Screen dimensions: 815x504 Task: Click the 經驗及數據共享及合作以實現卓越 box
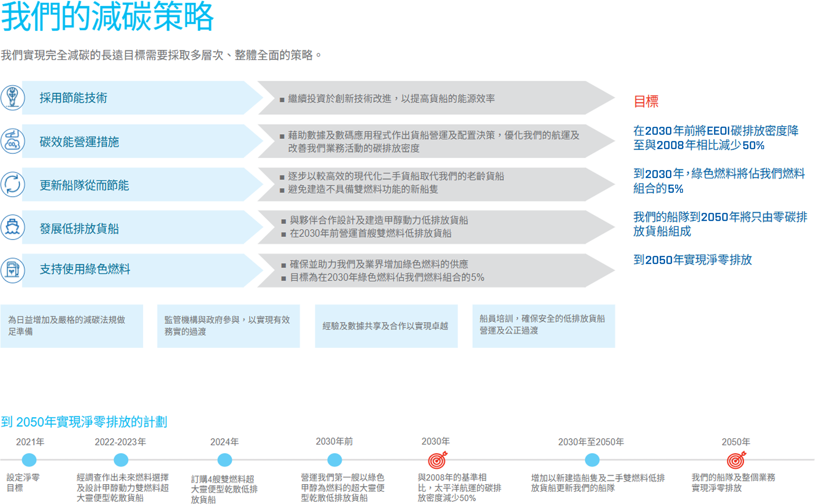click(386, 326)
